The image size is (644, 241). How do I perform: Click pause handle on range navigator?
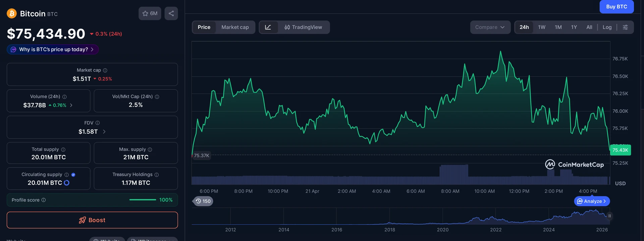pos(609,216)
